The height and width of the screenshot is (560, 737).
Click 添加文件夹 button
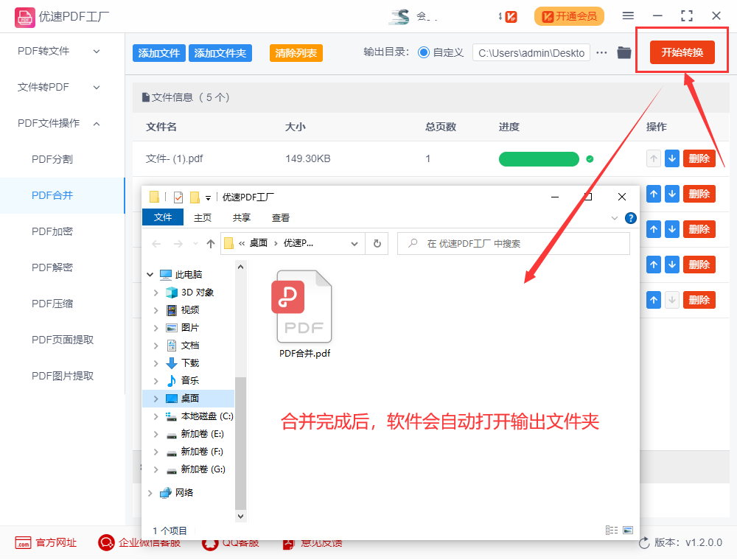pyautogui.click(x=220, y=53)
